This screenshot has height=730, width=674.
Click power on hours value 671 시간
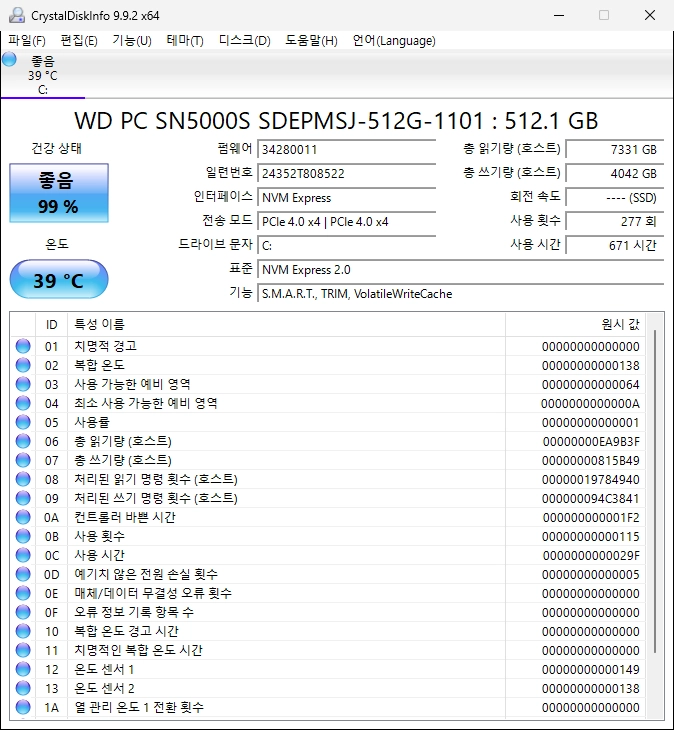click(615, 246)
